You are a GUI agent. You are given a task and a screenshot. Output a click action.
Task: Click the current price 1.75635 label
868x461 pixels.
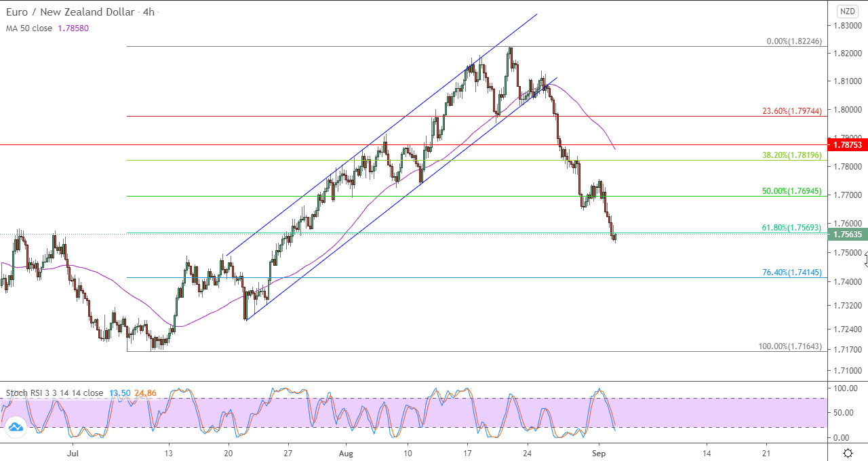(847, 235)
